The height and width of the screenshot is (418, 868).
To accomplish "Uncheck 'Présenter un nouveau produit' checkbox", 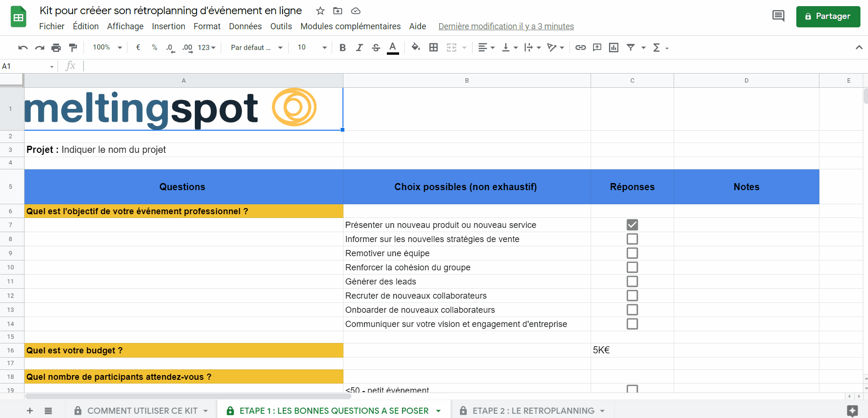I will pyautogui.click(x=632, y=225).
